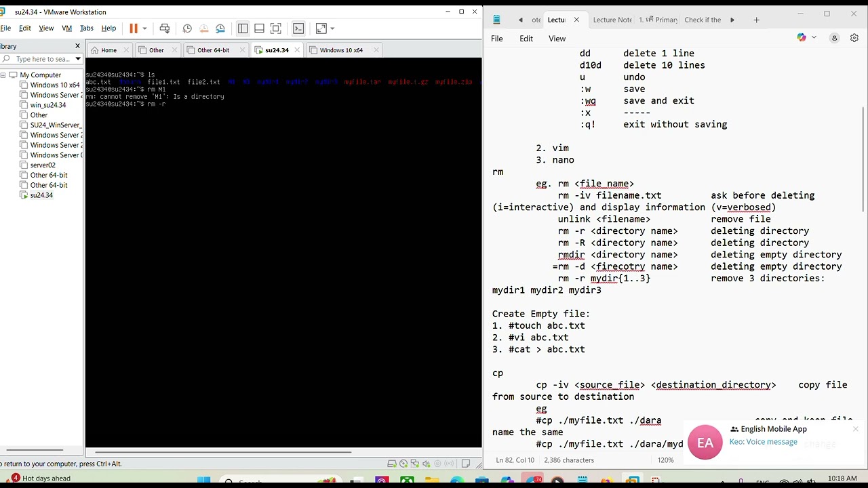
Task: Open Notepad File menu
Action: [497, 39]
